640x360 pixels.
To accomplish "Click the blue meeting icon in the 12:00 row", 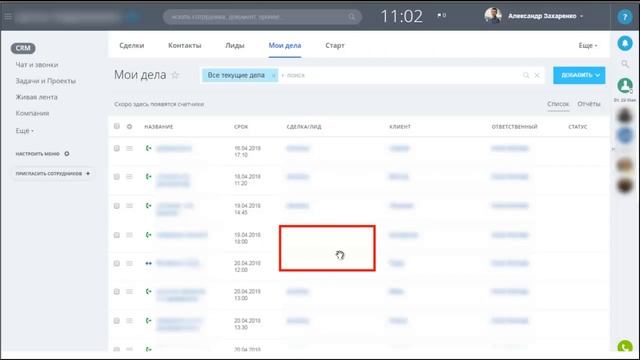I will click(x=149, y=263).
